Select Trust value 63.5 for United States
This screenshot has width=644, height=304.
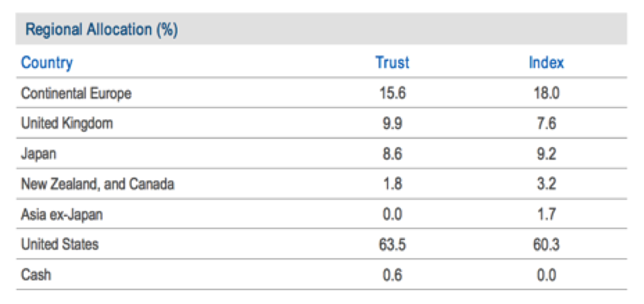pos(393,245)
